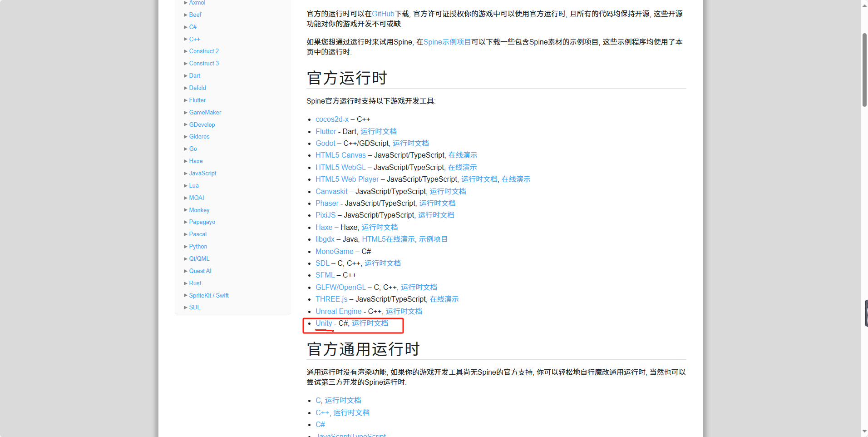
Task: Open 运行时文档 for Unity
Action: click(x=370, y=323)
